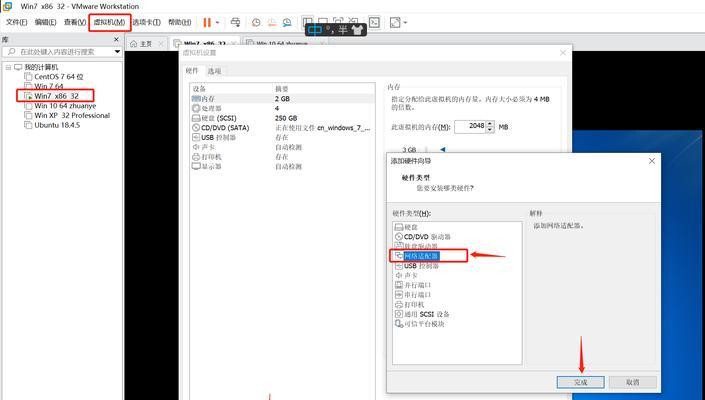The height and width of the screenshot is (400, 705).
Task: Switch to the 选项 tab in VM settings
Action: (x=214, y=71)
